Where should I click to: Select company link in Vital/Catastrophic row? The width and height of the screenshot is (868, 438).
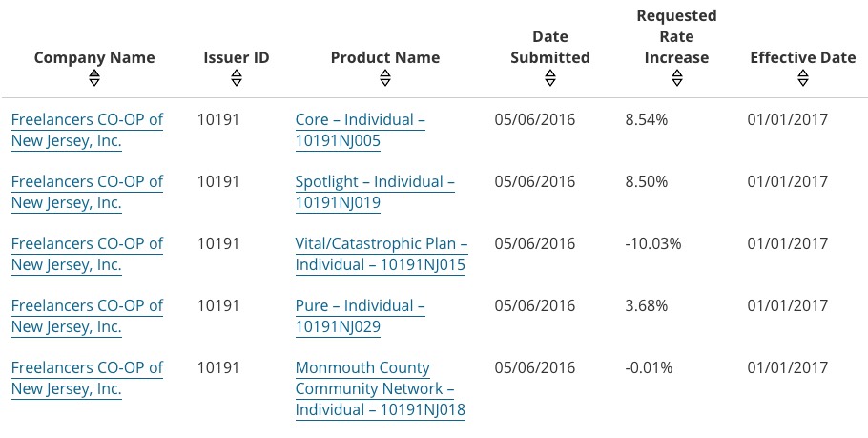click(x=87, y=255)
